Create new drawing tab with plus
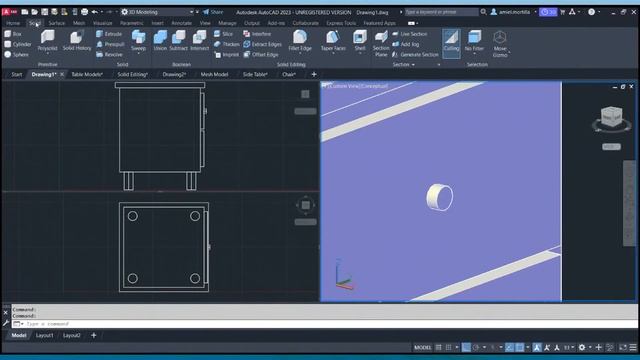 click(313, 74)
